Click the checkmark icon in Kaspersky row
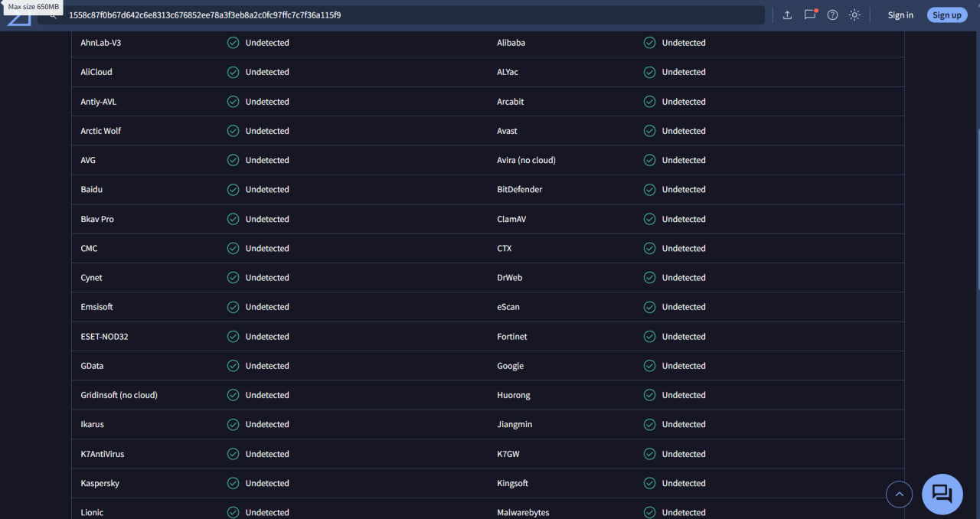 233,483
